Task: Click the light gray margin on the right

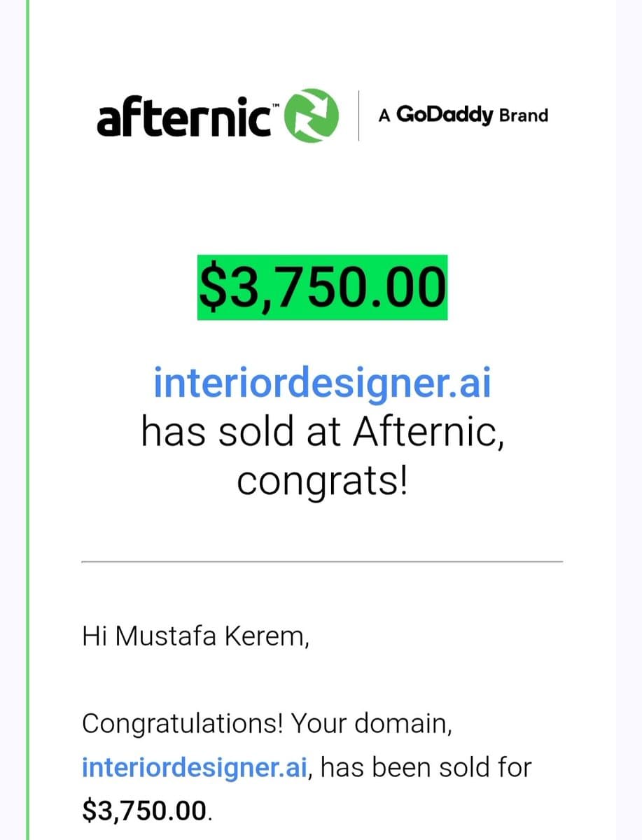Action: pos(629,420)
